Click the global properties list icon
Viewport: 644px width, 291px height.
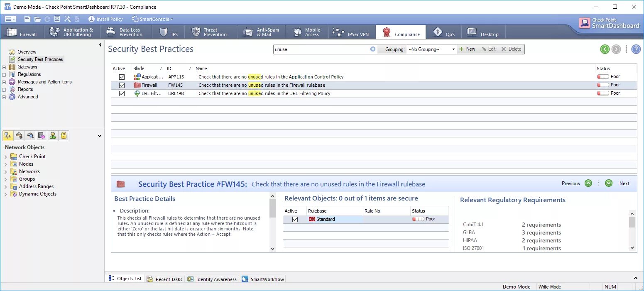[x=57, y=19]
